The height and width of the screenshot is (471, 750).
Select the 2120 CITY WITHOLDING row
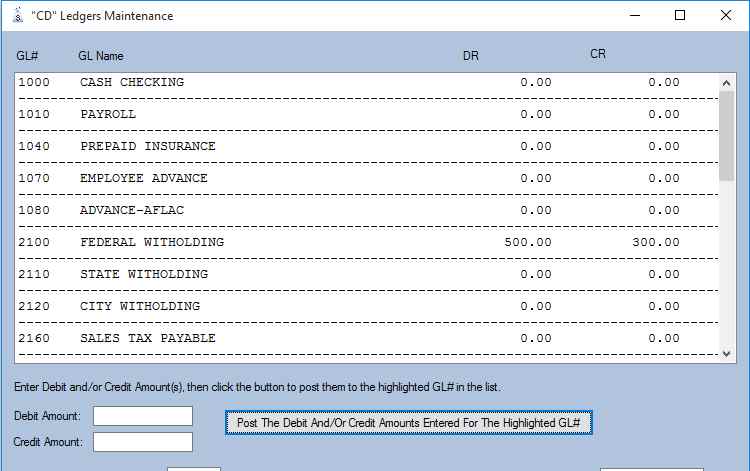click(367, 307)
